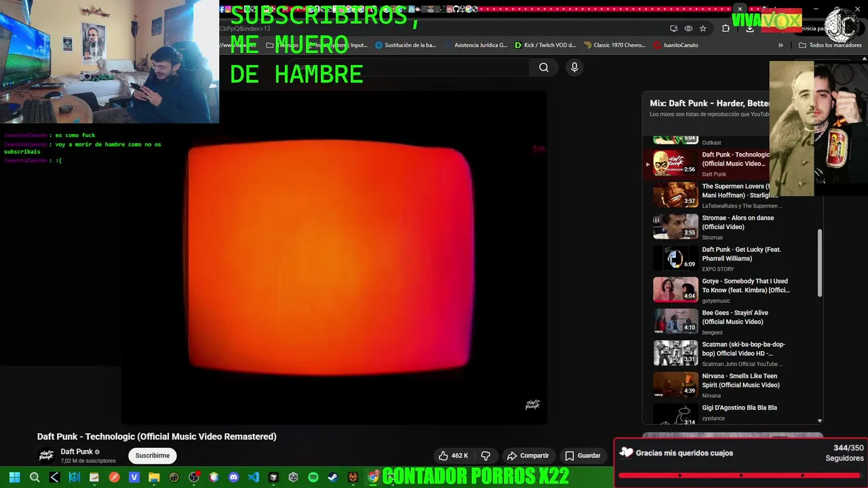Open the JuanitoCanuto bookmark
This screenshot has width=868, height=488.
click(x=676, y=45)
